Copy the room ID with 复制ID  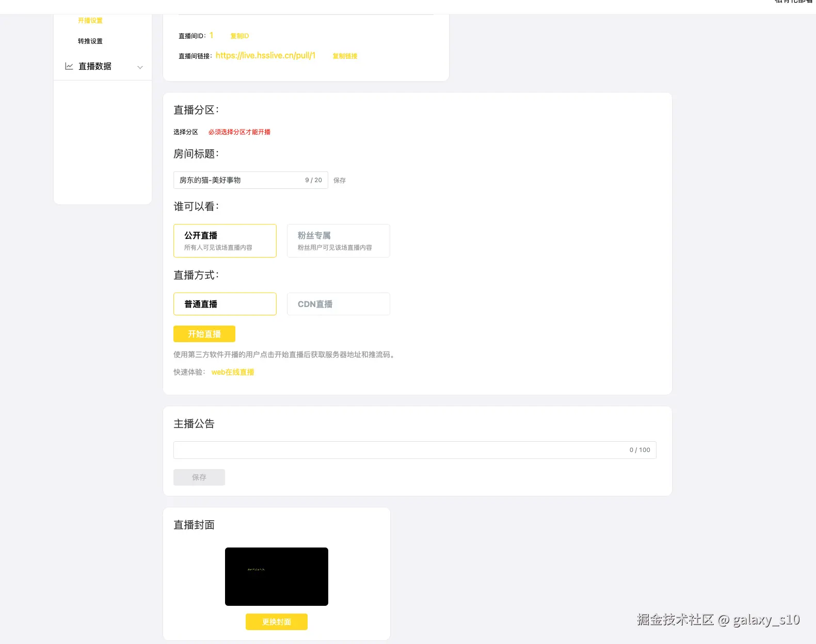coord(239,36)
